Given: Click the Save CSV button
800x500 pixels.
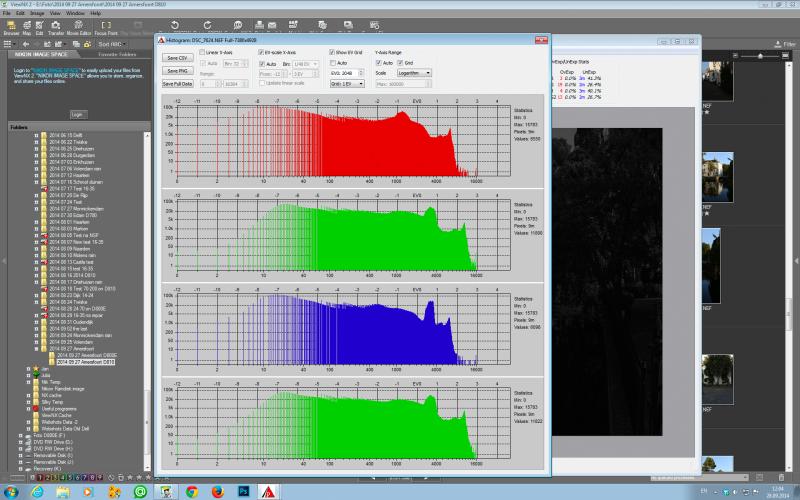Looking at the screenshot, I should click(x=177, y=58).
